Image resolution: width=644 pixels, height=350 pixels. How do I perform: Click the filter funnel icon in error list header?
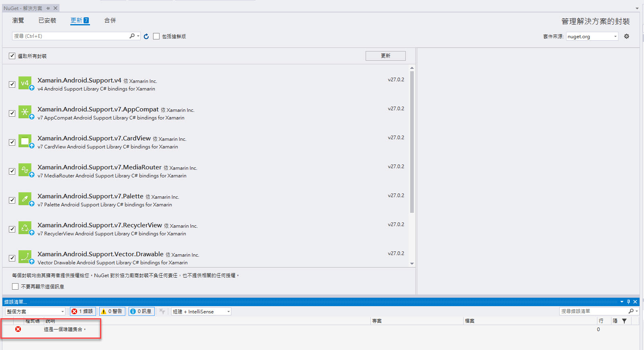pos(624,321)
